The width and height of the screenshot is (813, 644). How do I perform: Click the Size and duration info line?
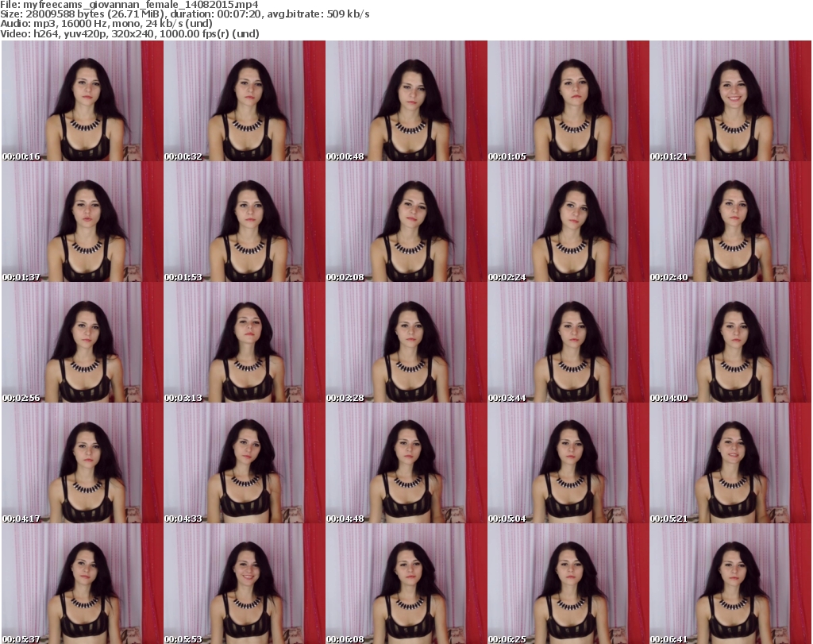[184, 14]
